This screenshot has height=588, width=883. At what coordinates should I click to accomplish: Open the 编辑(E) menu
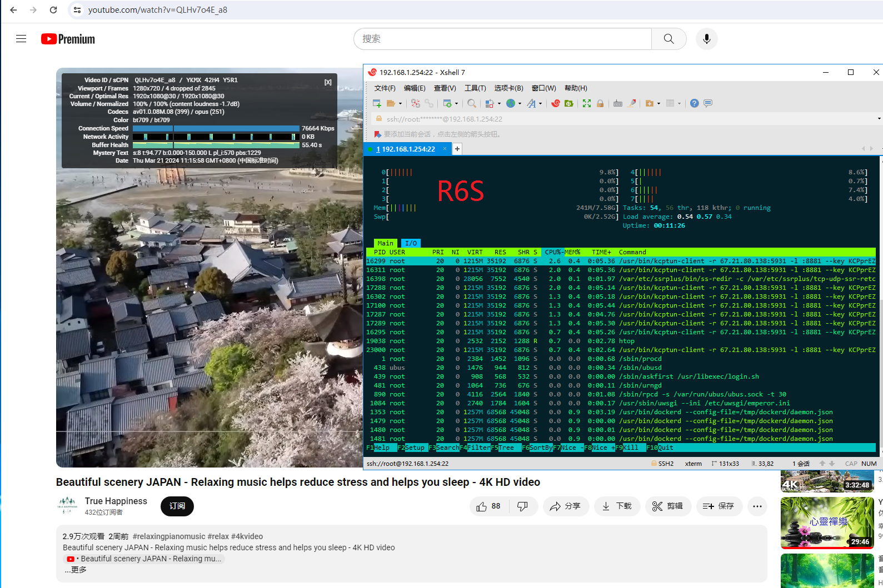point(415,88)
